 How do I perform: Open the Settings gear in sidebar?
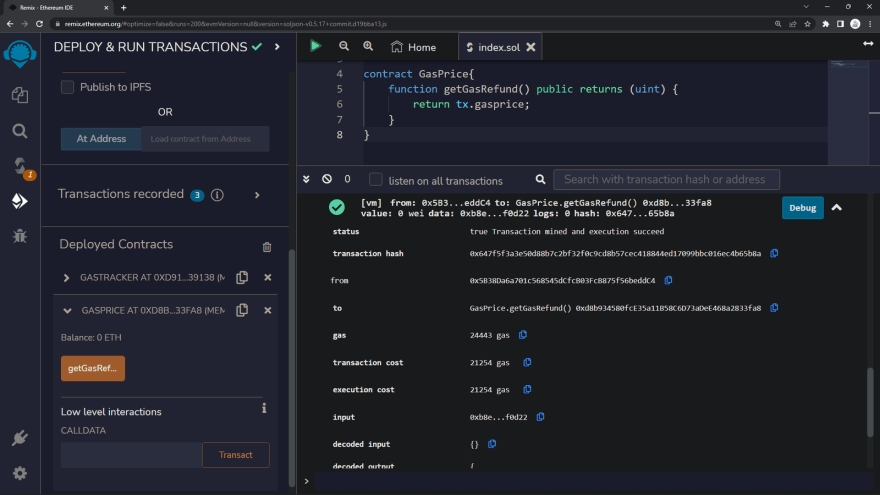point(20,473)
